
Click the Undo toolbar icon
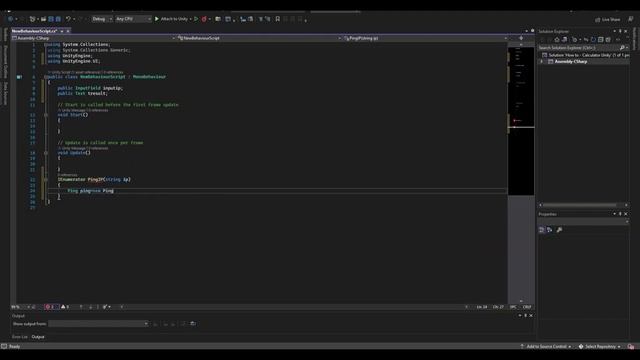[x=68, y=19]
